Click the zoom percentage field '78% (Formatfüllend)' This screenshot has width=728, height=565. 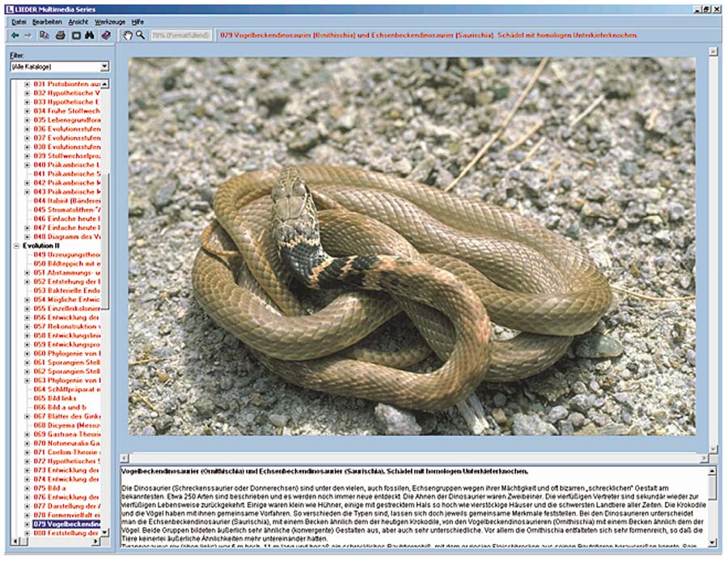[181, 36]
